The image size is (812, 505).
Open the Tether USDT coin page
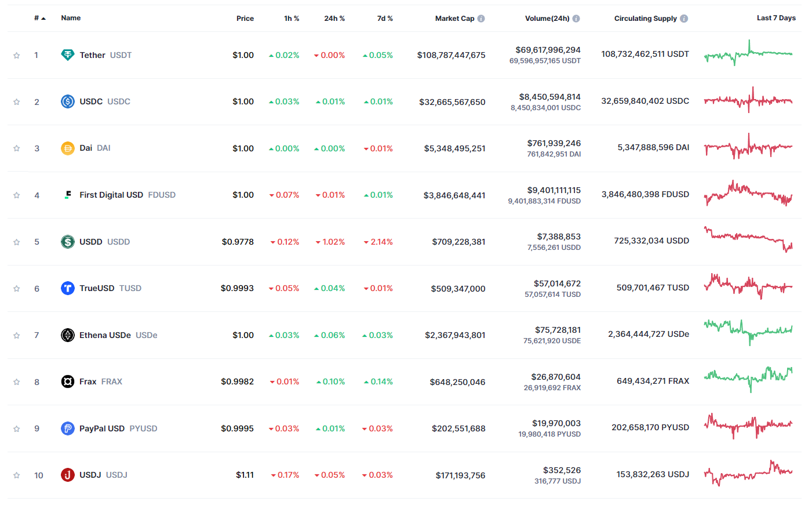(x=105, y=55)
